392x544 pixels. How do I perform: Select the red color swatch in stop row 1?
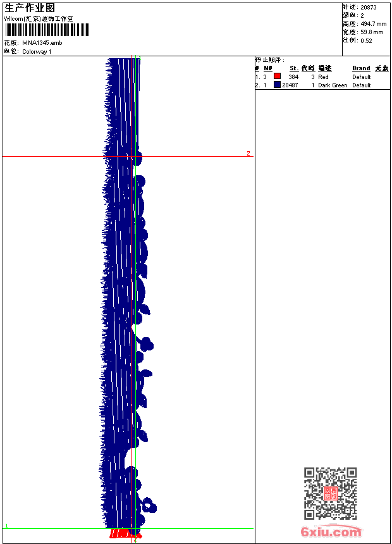point(277,76)
